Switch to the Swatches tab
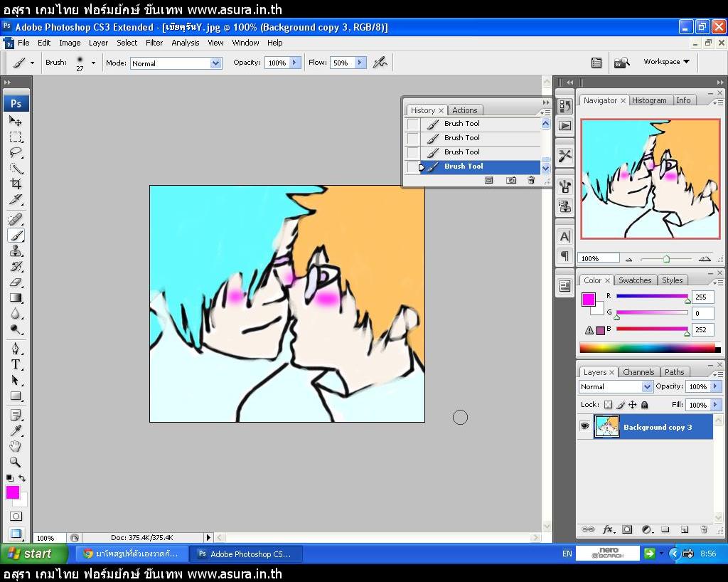Viewport: 728px width, 582px height. [635, 280]
